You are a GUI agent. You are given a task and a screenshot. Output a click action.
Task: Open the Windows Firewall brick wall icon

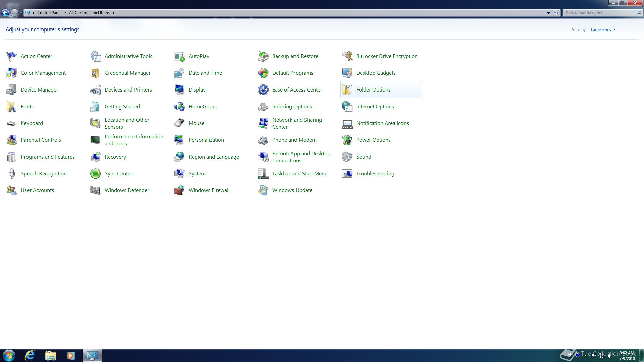click(179, 190)
